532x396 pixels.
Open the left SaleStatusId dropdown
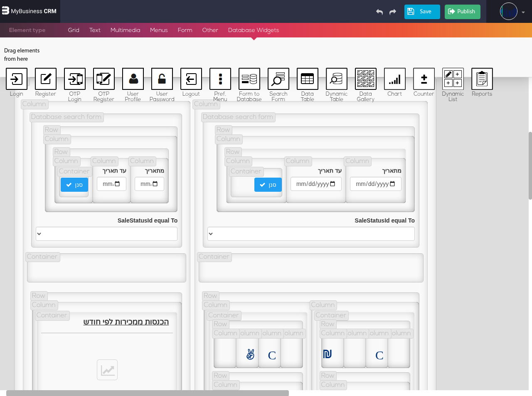(106, 234)
